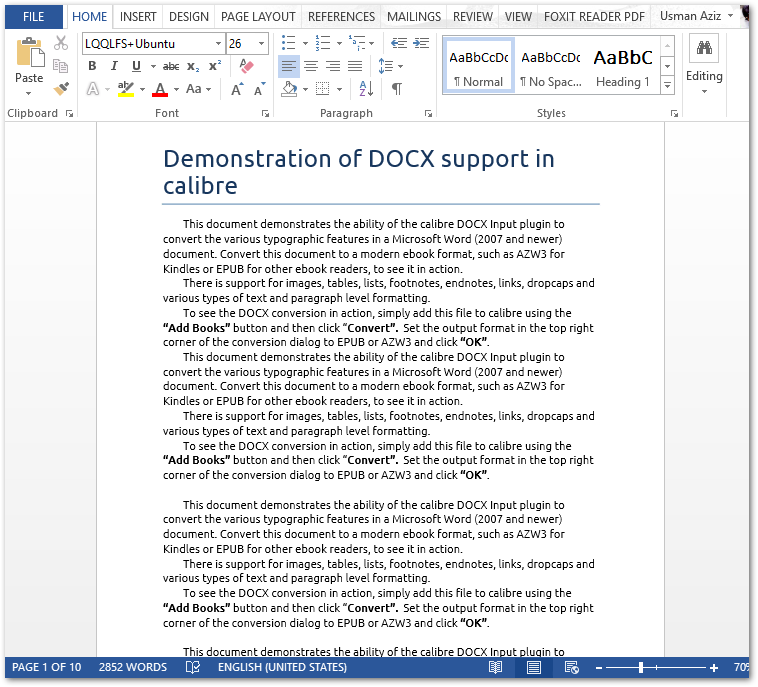
Task: Open the INSERT ribbon tab
Action: point(138,17)
